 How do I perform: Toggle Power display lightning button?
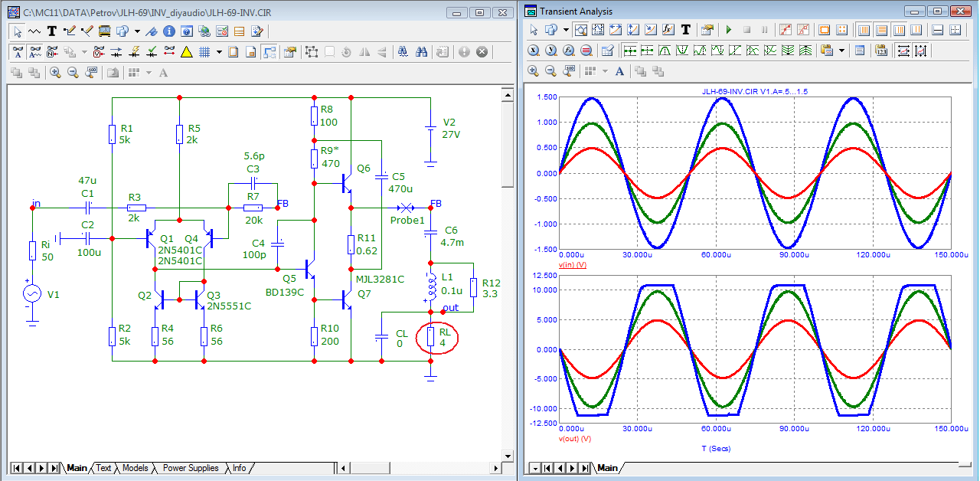coord(135,52)
